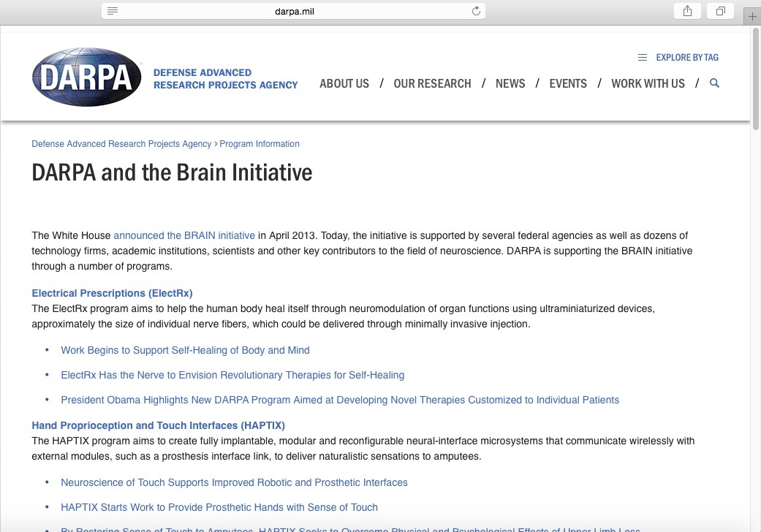Open the HAPTIX program heading link
Viewport: 761px width, 532px height.
point(158,425)
